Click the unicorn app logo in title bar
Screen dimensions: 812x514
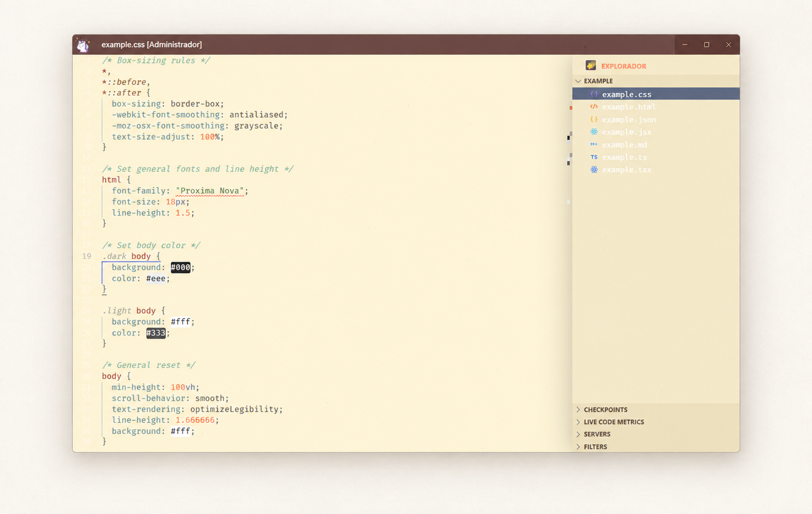[83, 45]
